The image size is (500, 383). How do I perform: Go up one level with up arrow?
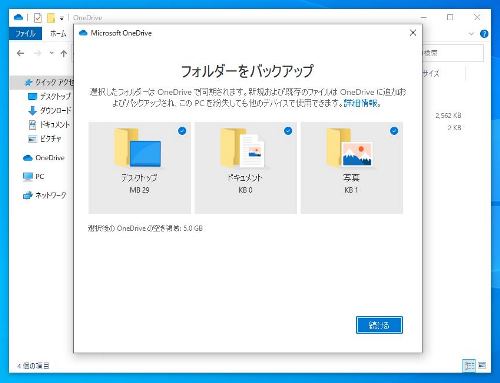(x=64, y=53)
